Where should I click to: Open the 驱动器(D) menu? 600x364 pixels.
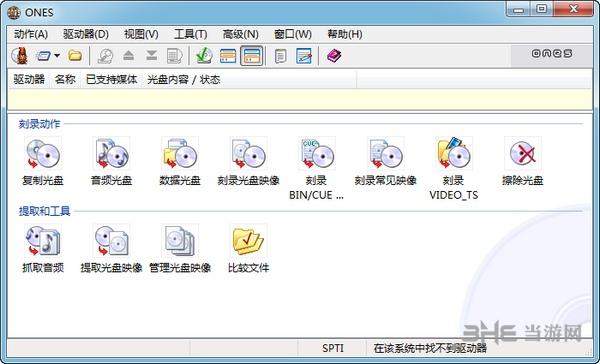click(86, 34)
